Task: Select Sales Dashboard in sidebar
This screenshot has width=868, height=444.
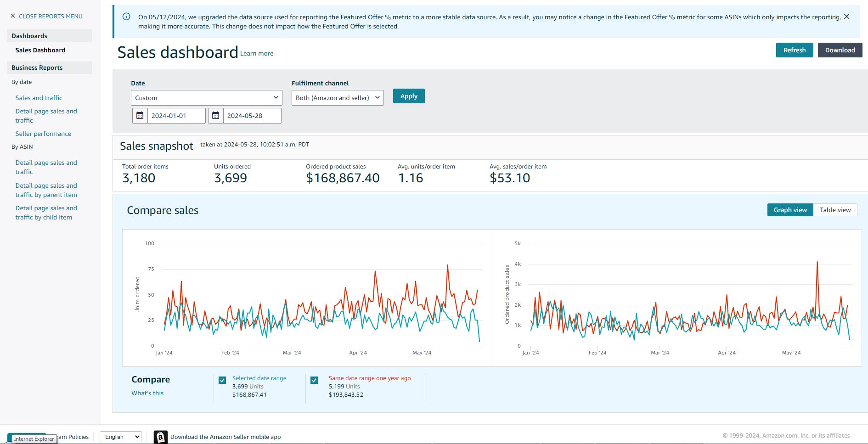Action: pos(40,50)
